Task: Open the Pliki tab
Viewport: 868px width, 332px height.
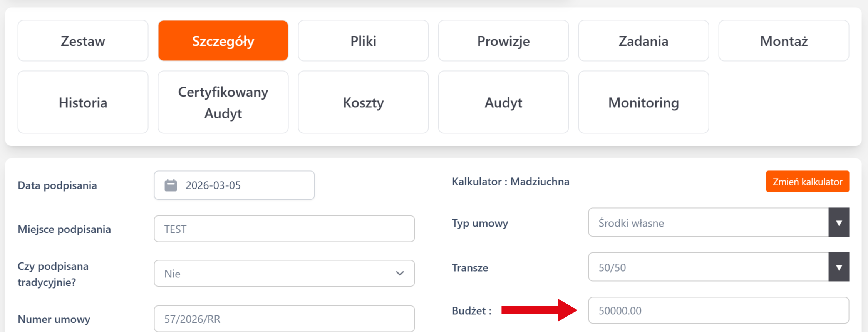Action: click(363, 41)
